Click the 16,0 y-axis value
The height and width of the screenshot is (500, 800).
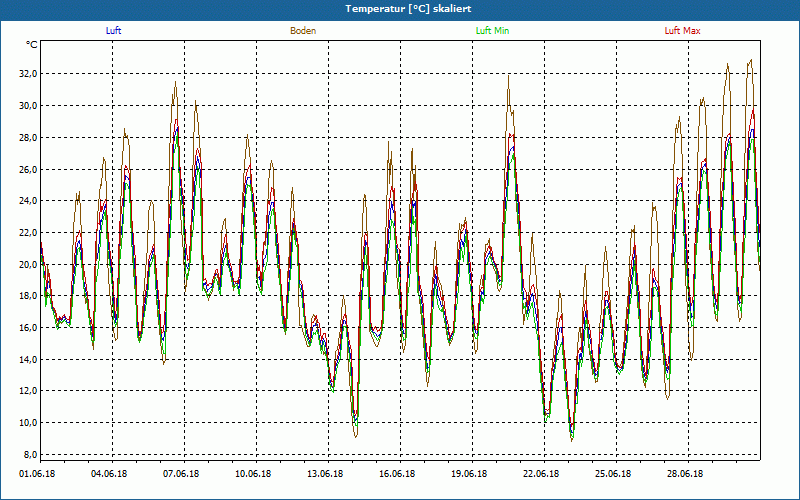click(x=28, y=328)
